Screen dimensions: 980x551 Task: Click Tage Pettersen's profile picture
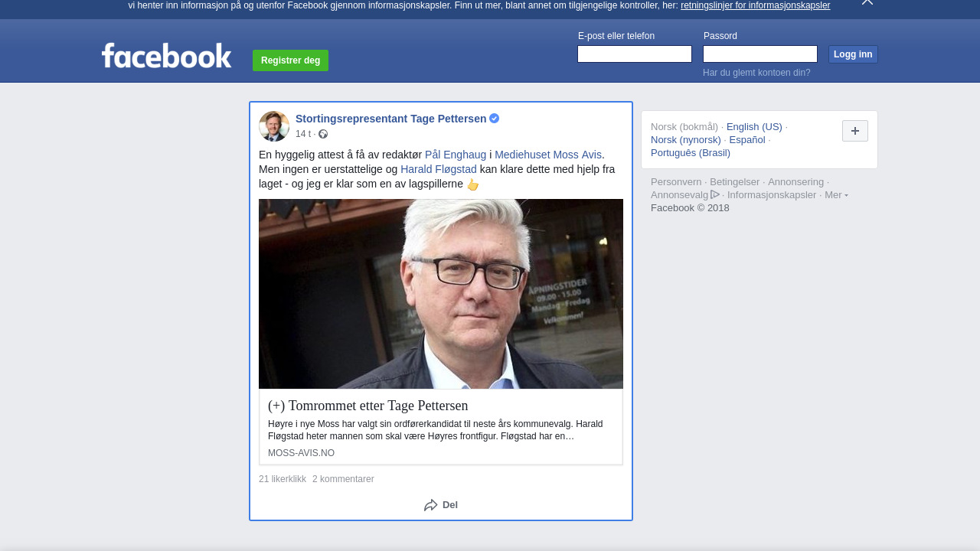pos(274,126)
